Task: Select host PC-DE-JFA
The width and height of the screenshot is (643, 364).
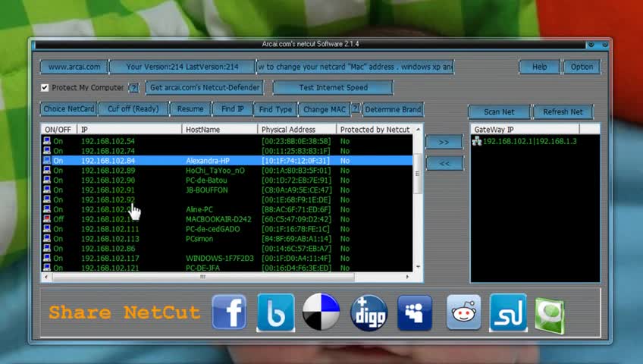Action: 202,268
